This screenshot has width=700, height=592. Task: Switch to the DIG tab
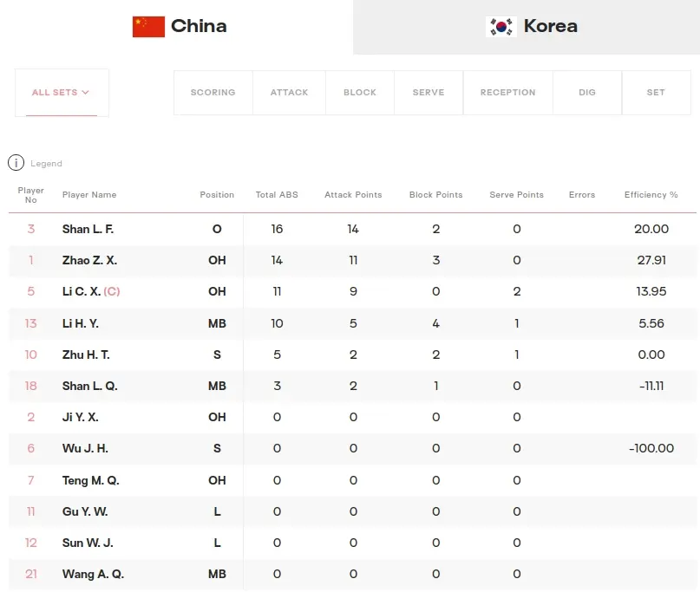(x=587, y=93)
